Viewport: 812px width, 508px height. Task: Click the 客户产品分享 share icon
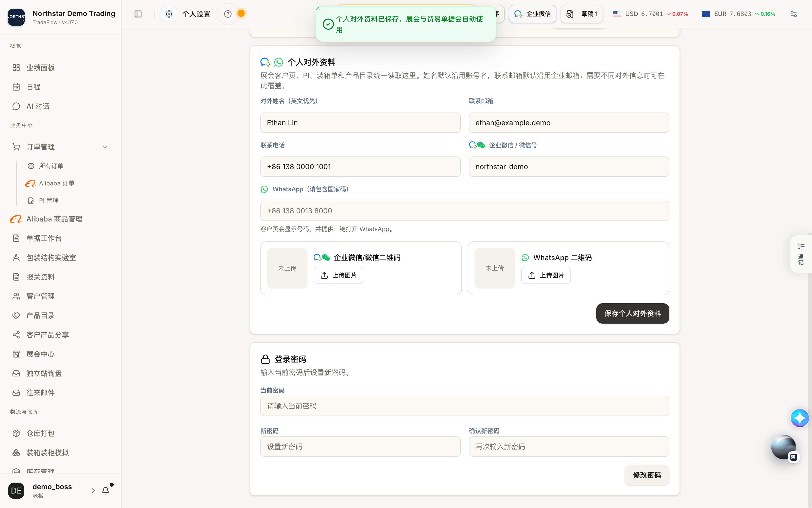click(16, 335)
